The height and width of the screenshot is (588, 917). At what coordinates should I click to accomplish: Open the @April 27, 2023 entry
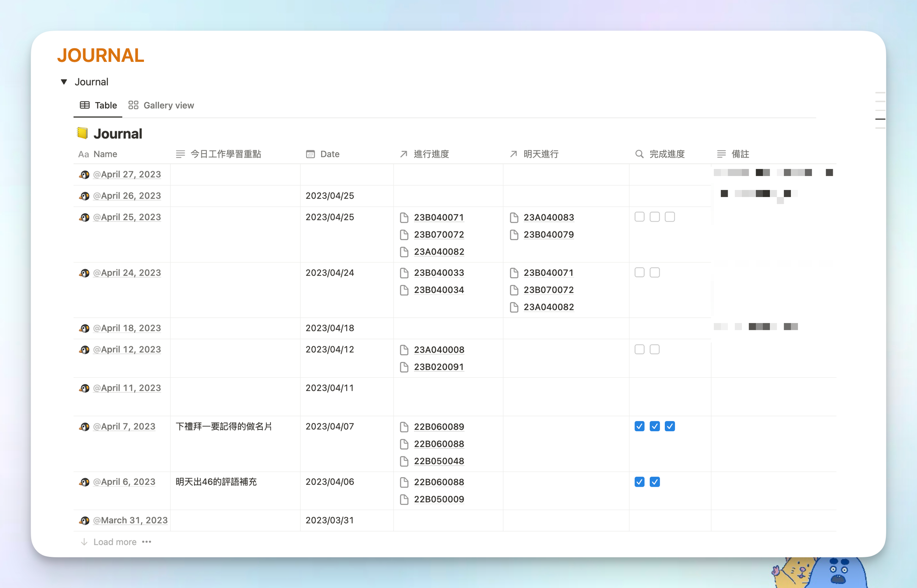[127, 175]
